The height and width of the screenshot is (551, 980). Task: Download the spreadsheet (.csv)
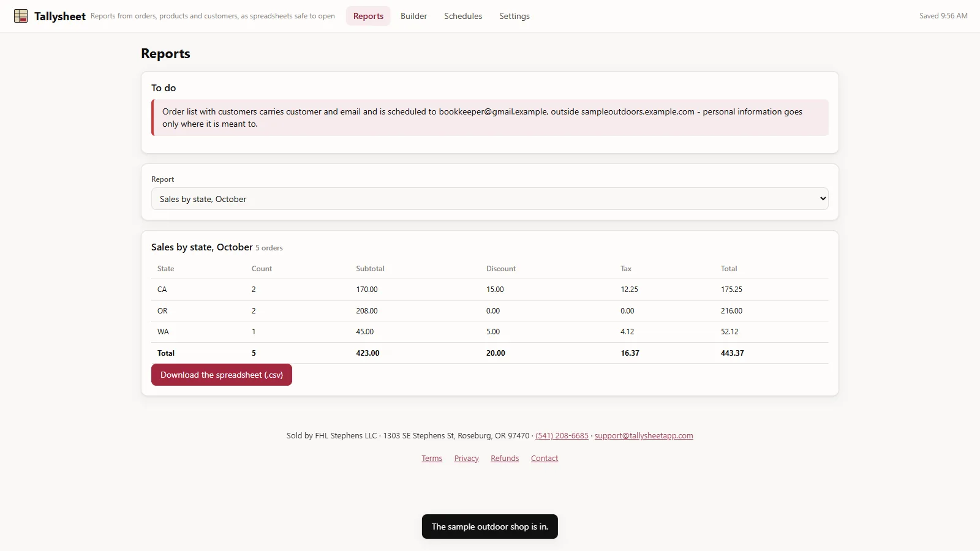pyautogui.click(x=222, y=375)
